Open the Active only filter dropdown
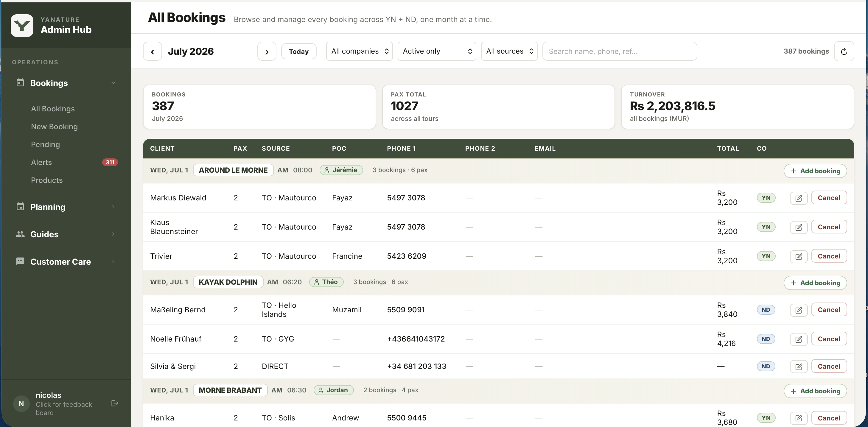This screenshot has height=427, width=868. click(x=437, y=51)
